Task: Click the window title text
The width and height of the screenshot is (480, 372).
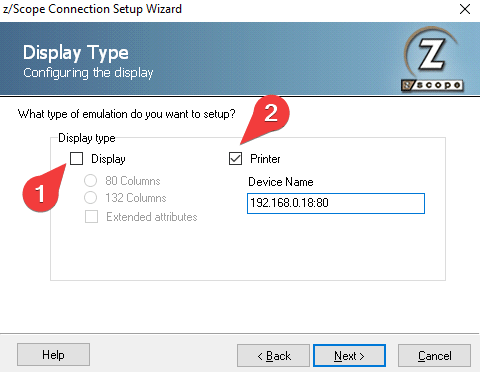Action: pyautogui.click(x=92, y=9)
